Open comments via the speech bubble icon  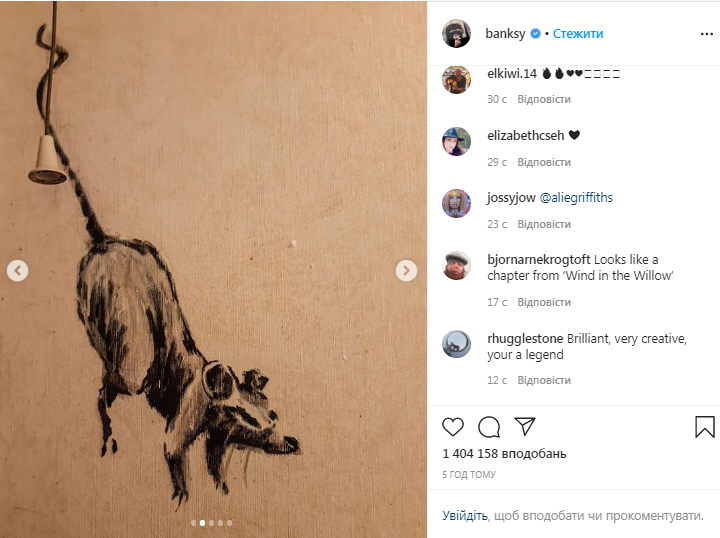pyautogui.click(x=489, y=427)
